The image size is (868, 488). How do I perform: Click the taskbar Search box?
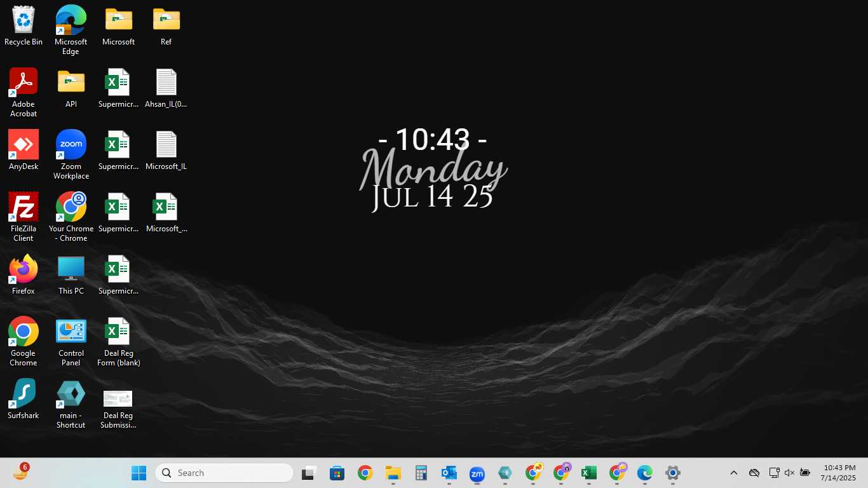coord(224,473)
